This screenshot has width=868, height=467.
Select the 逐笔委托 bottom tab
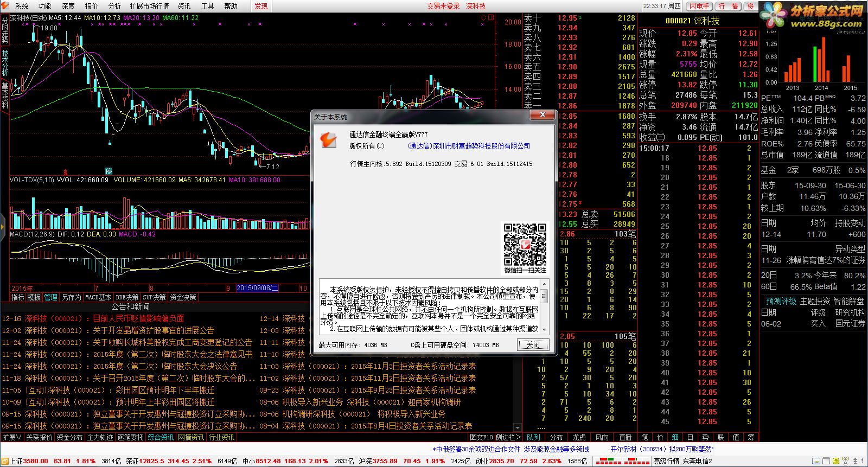click(130, 437)
